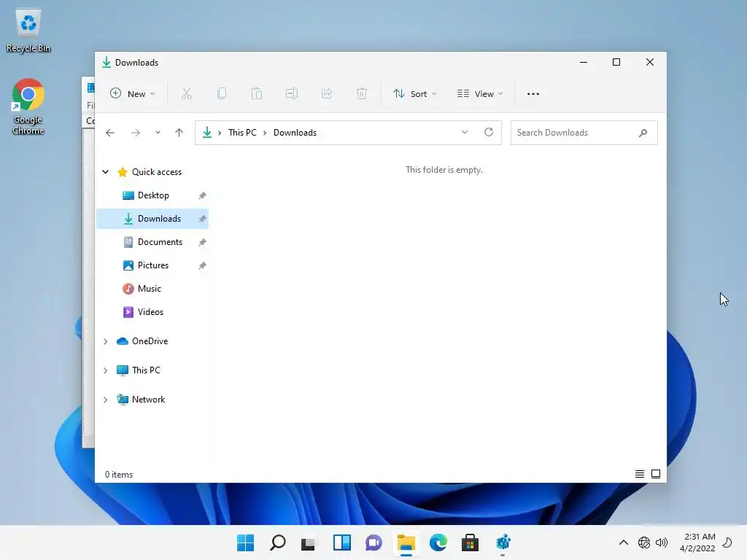Open Task View on the taskbar
Image resolution: width=747 pixels, height=560 pixels.
(309, 542)
